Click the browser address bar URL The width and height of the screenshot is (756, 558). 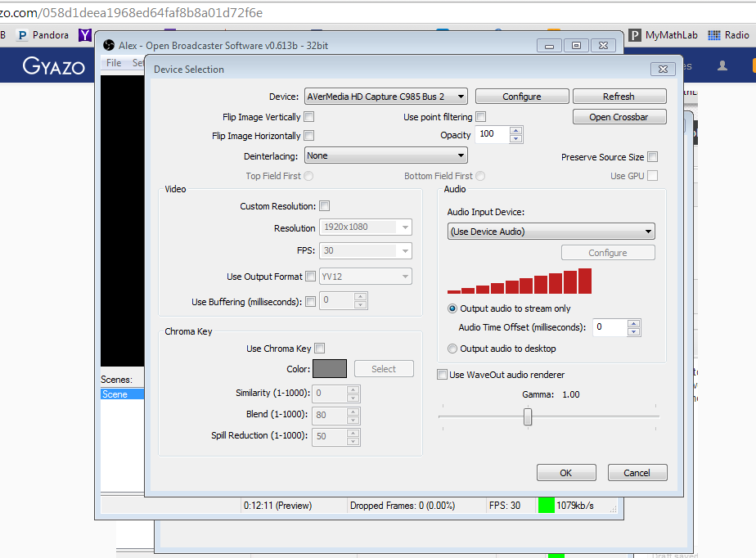(x=131, y=12)
